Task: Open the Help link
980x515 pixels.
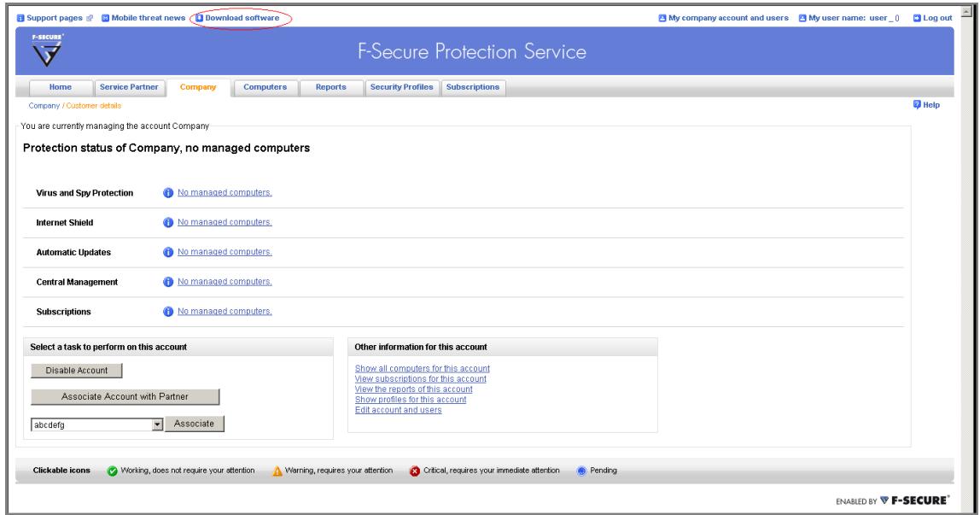Action: click(931, 105)
